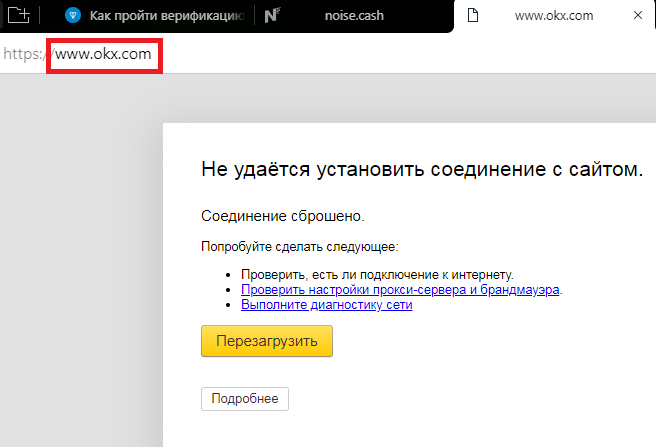Screen dimensions: 656x447
Task: Open the Выполните диагностику сети link
Action: click(326, 305)
